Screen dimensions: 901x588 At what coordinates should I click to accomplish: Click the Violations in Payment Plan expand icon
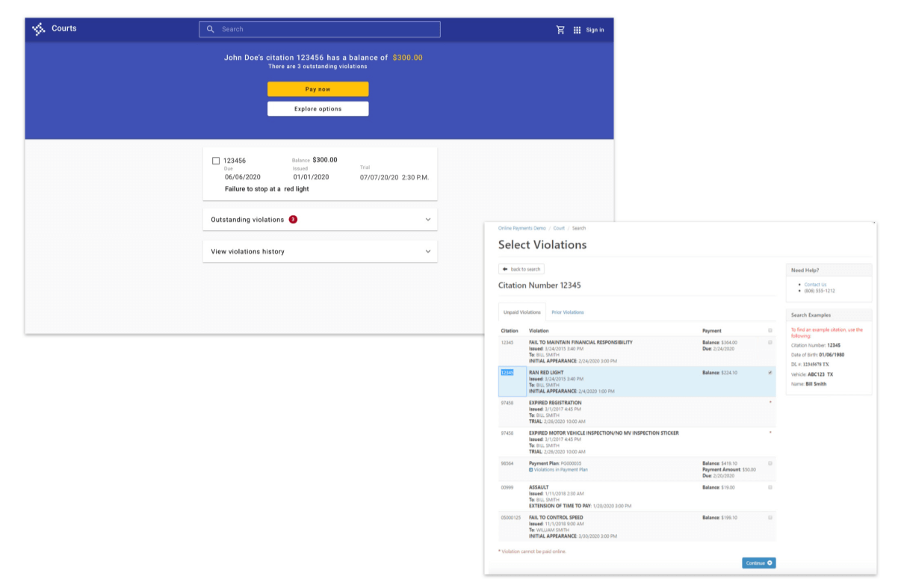click(x=531, y=470)
